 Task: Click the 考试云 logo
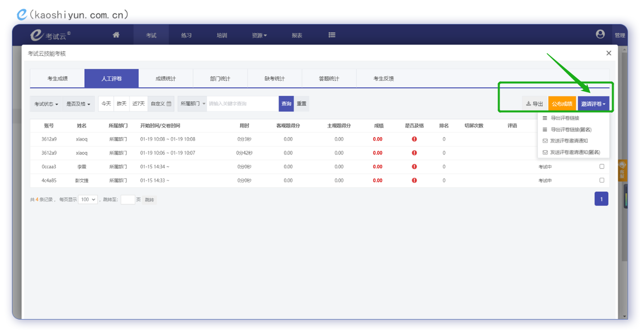coord(50,35)
